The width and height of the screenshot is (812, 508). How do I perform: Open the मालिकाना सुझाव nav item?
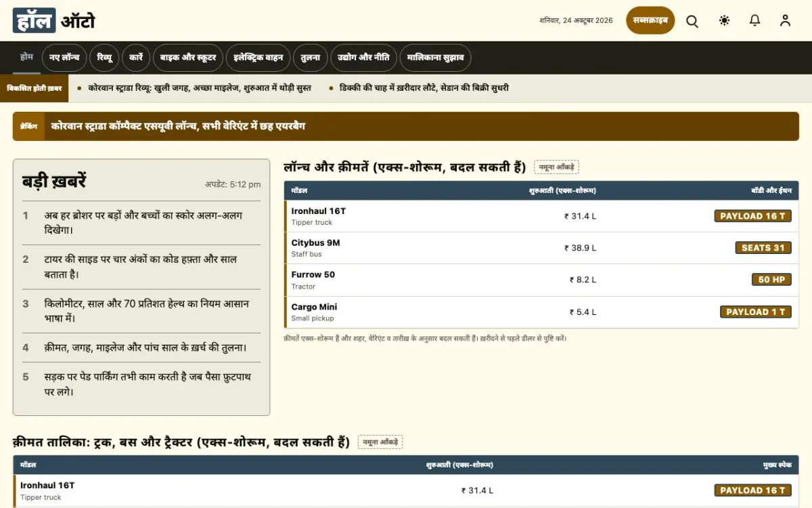point(435,58)
